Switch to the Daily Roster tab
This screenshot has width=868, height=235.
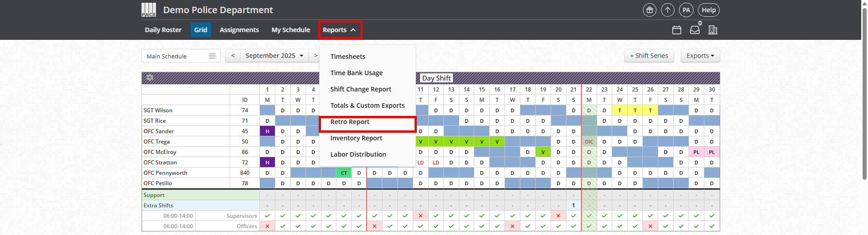[x=163, y=30]
